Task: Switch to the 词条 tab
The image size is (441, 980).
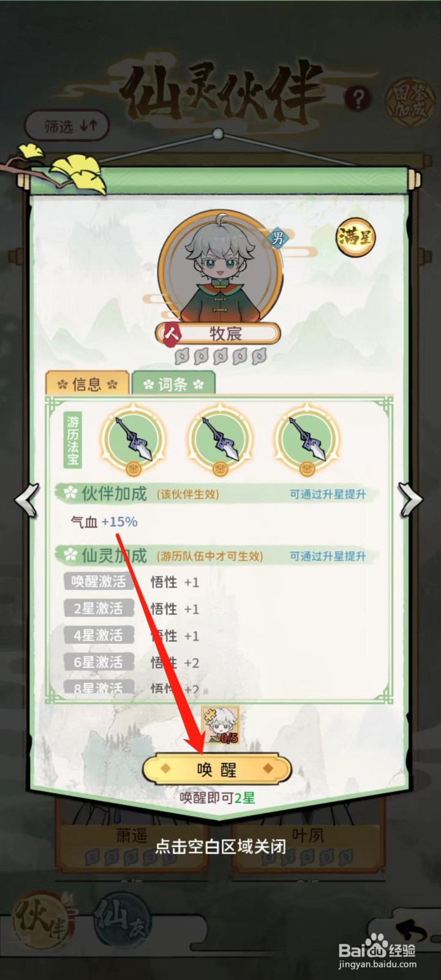Action: pos(173,383)
